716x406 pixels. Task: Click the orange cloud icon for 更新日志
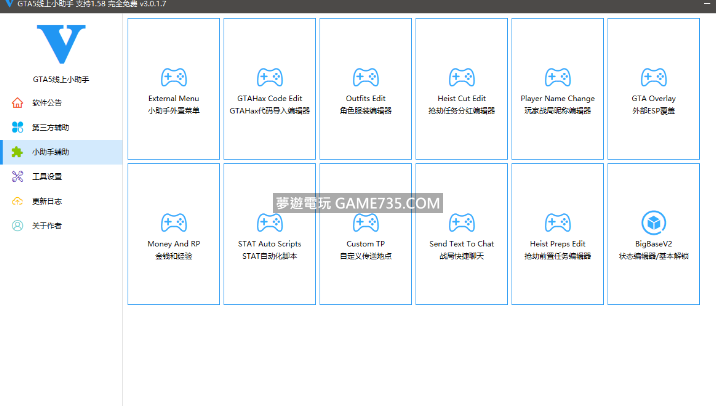[x=17, y=201]
